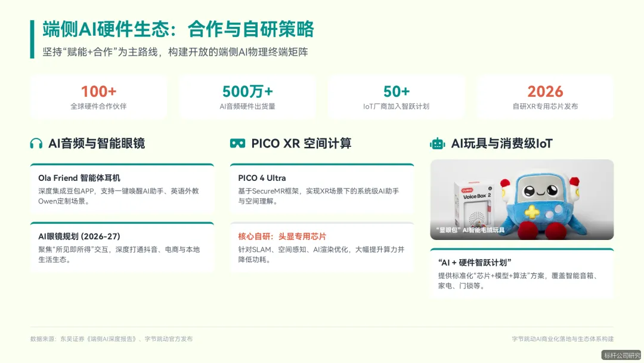Click the 数据来源 footer text
This screenshot has height=363, width=644.
pyautogui.click(x=112, y=339)
